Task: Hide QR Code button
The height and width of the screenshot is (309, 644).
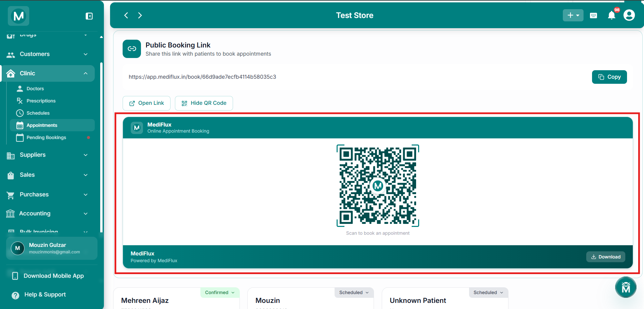Action: (204, 103)
